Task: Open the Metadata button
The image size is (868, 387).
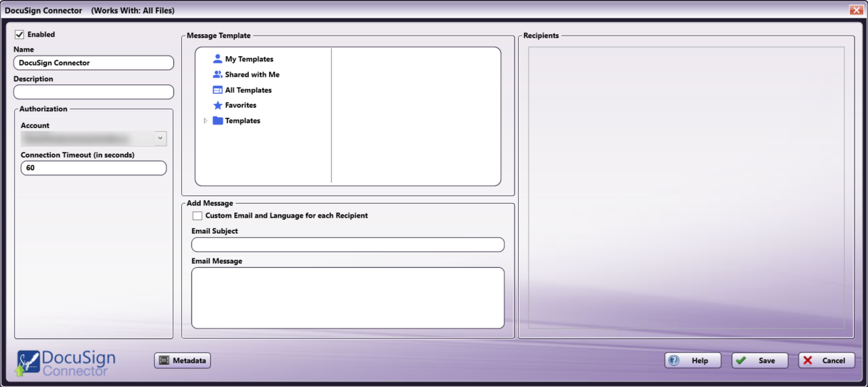Action: (x=183, y=360)
